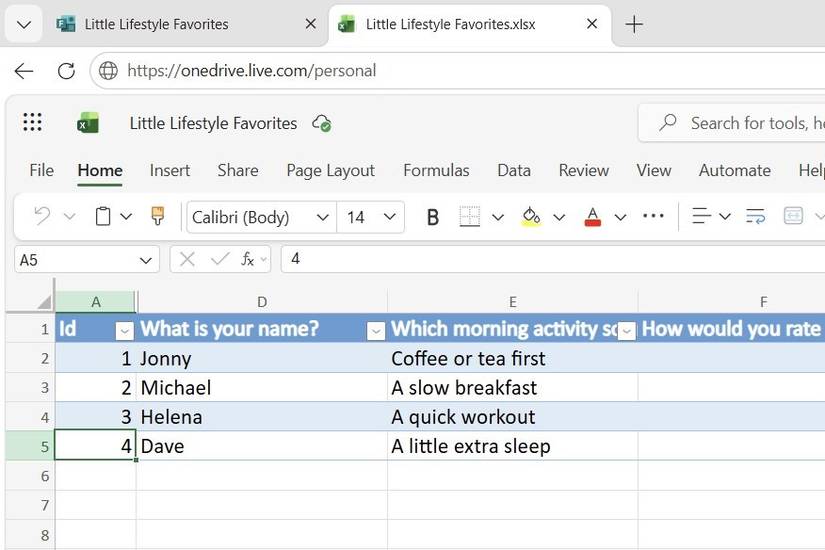Apply red font color
Image resolution: width=825 pixels, height=550 pixels.
pos(592,217)
